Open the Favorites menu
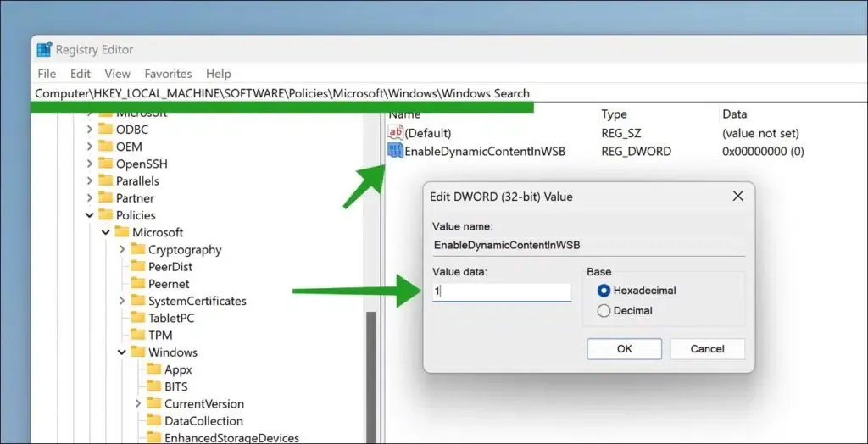Image resolution: width=868 pixels, height=444 pixels. 169,74
